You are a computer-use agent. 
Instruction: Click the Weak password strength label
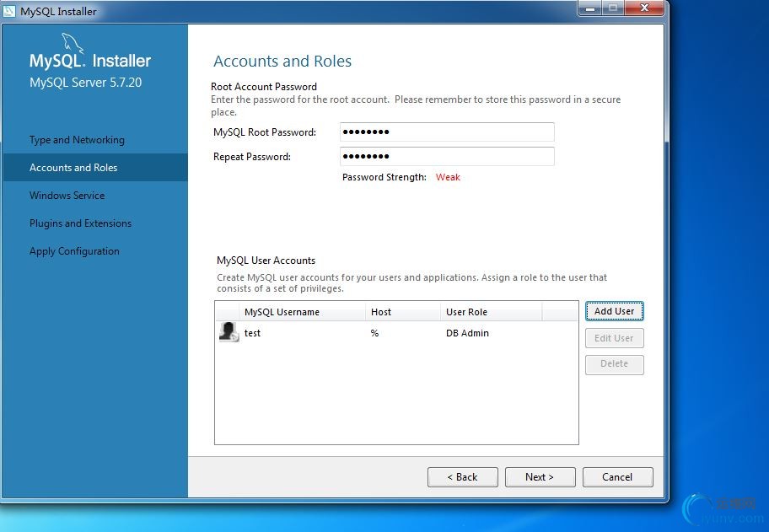448,177
